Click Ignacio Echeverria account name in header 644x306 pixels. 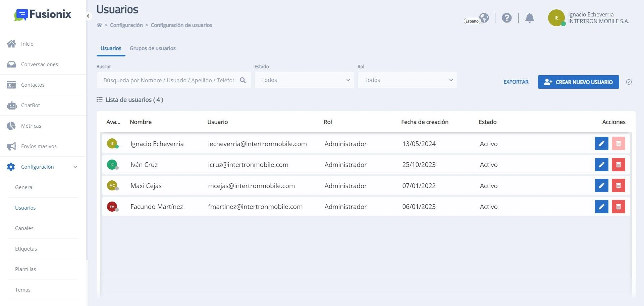(x=591, y=14)
